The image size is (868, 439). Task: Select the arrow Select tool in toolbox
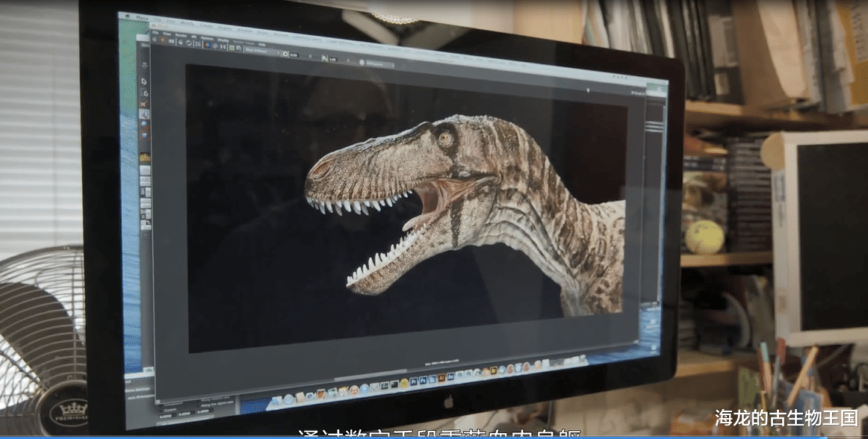point(143,80)
